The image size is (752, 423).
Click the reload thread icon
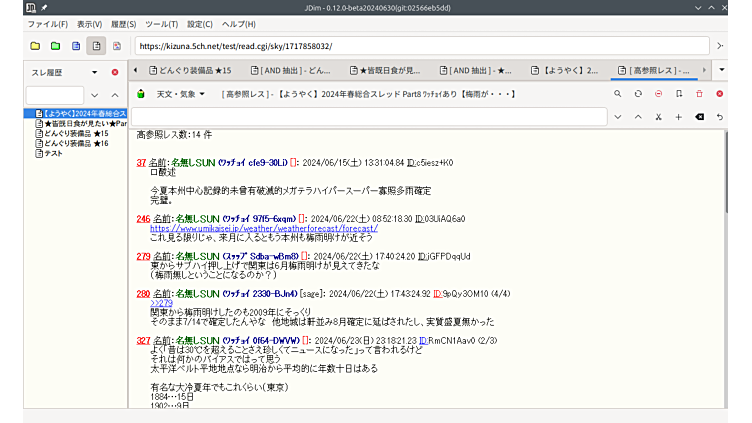click(x=638, y=94)
